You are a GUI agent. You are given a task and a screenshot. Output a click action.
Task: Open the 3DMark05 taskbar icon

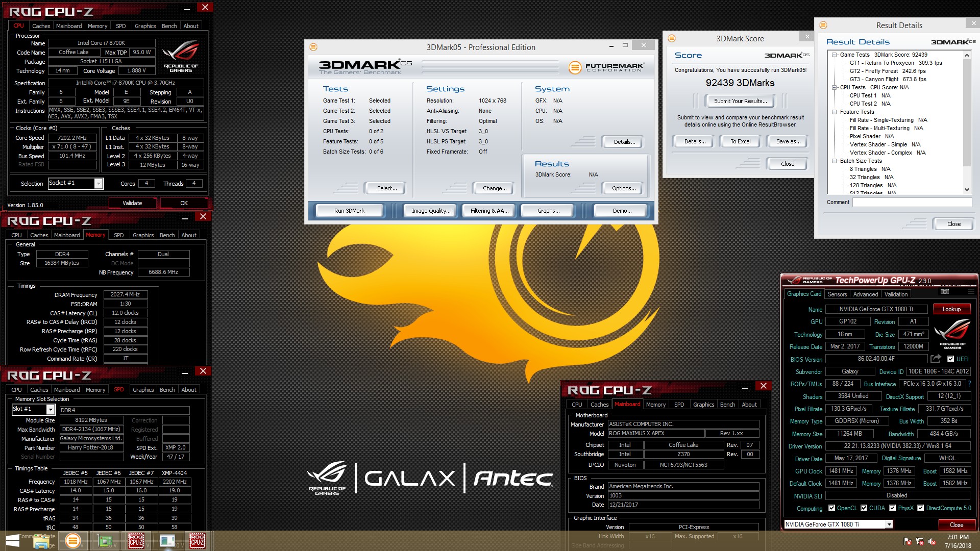click(x=73, y=541)
